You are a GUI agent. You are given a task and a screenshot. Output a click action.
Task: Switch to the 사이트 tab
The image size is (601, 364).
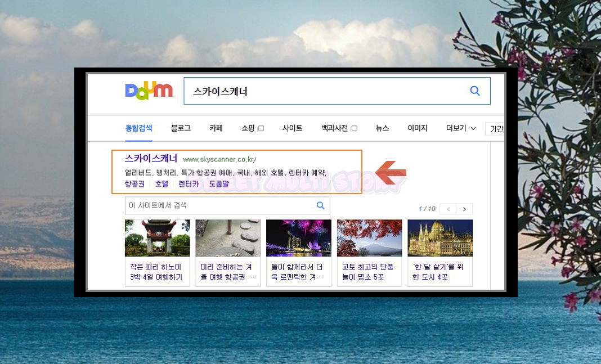[x=292, y=128]
